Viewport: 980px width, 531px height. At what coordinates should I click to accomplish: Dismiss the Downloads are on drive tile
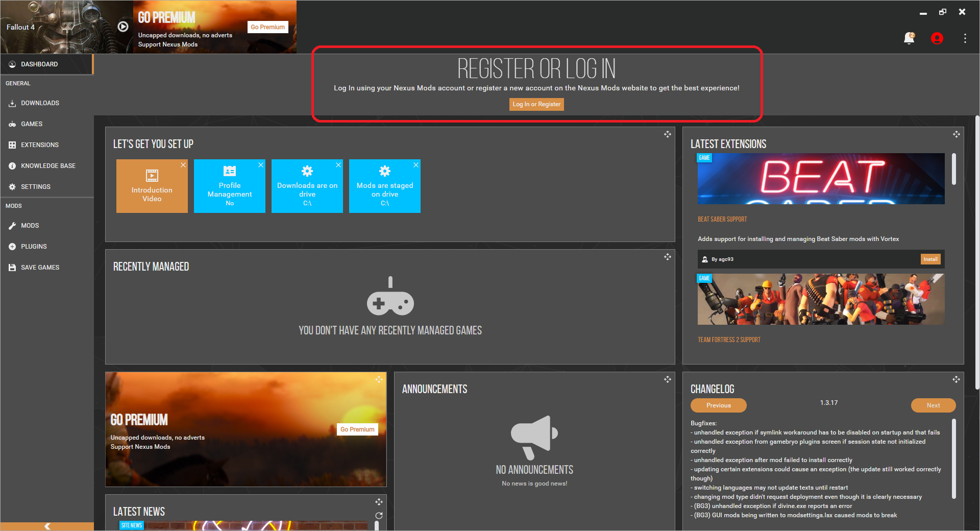click(338, 165)
